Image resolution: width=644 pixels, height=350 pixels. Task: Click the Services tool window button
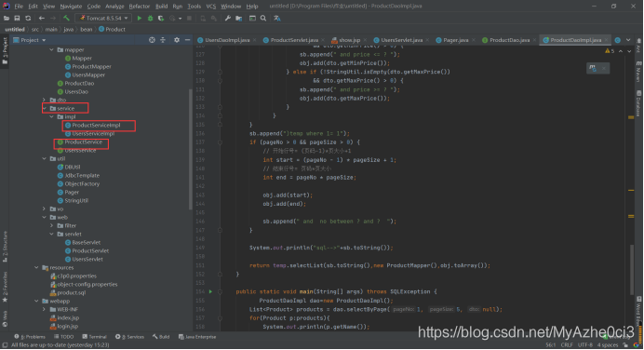(129, 337)
